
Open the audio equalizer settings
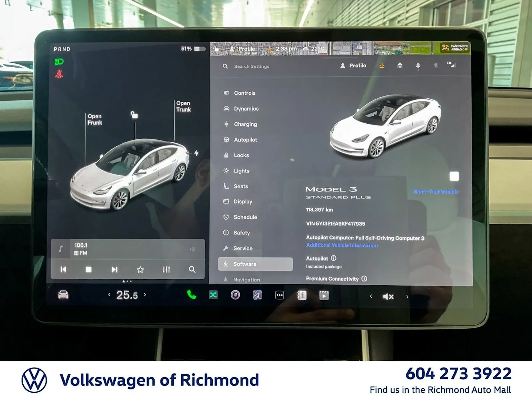click(166, 269)
